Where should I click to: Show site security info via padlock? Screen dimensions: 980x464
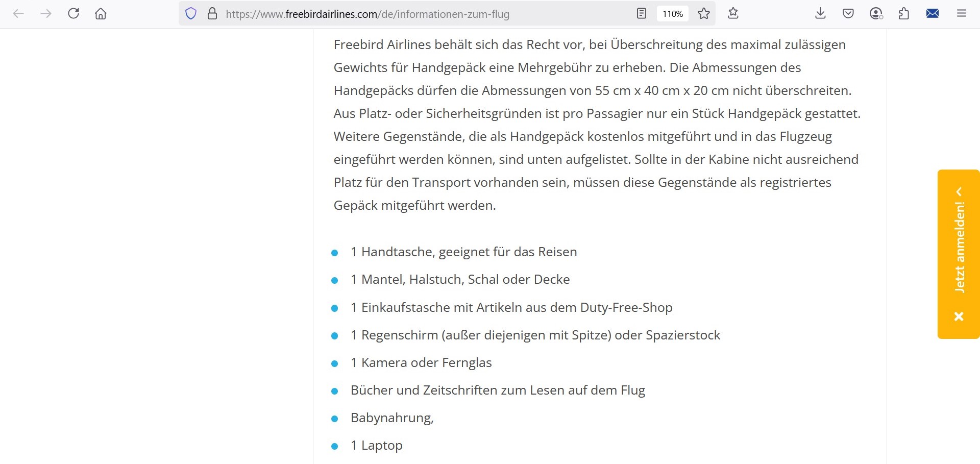212,14
